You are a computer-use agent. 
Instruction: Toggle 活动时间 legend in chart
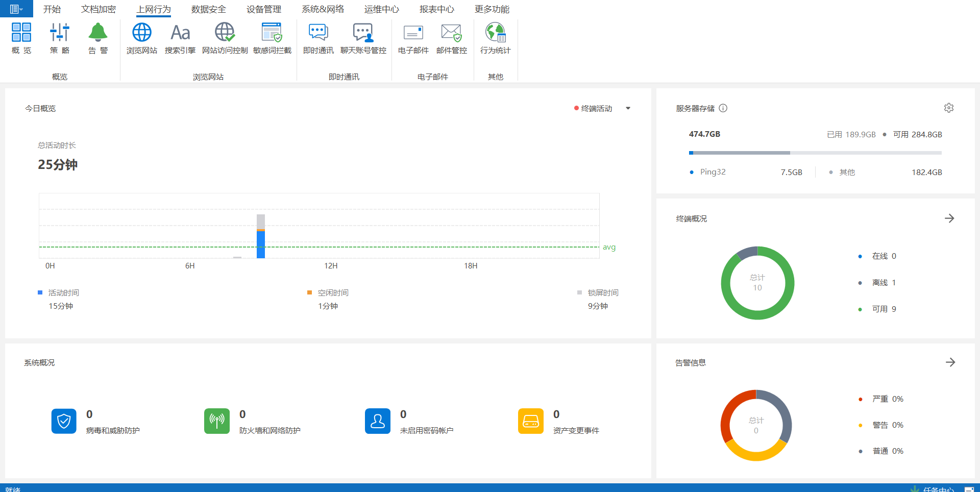pos(59,292)
